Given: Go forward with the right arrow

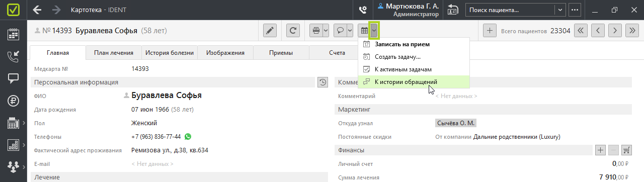Looking at the screenshot, I should 56,10.
